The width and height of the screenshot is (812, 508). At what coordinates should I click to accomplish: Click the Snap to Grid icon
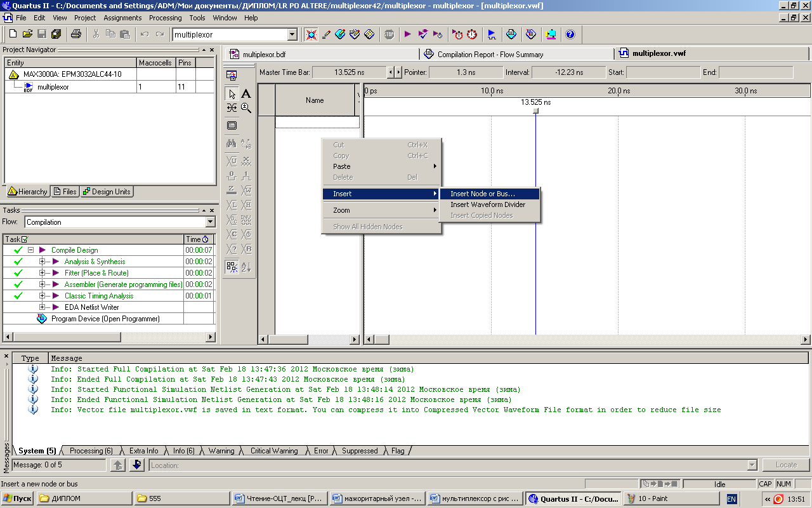232,267
